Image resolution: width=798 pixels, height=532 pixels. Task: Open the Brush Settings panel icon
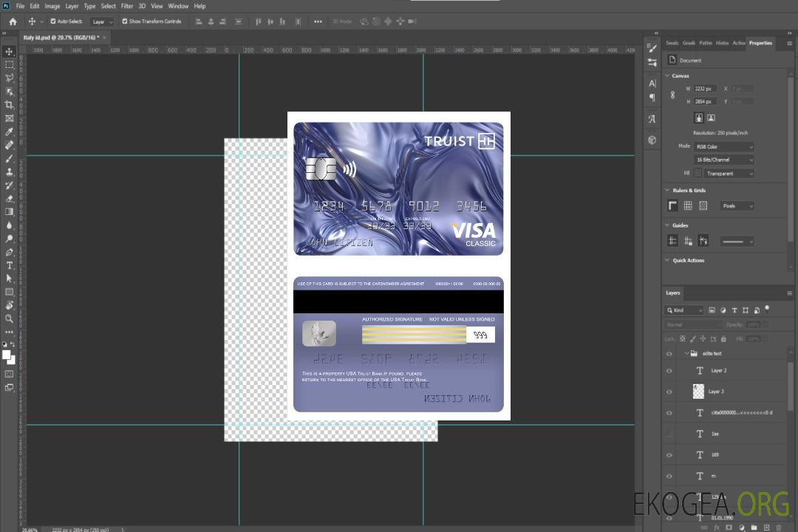point(652,48)
